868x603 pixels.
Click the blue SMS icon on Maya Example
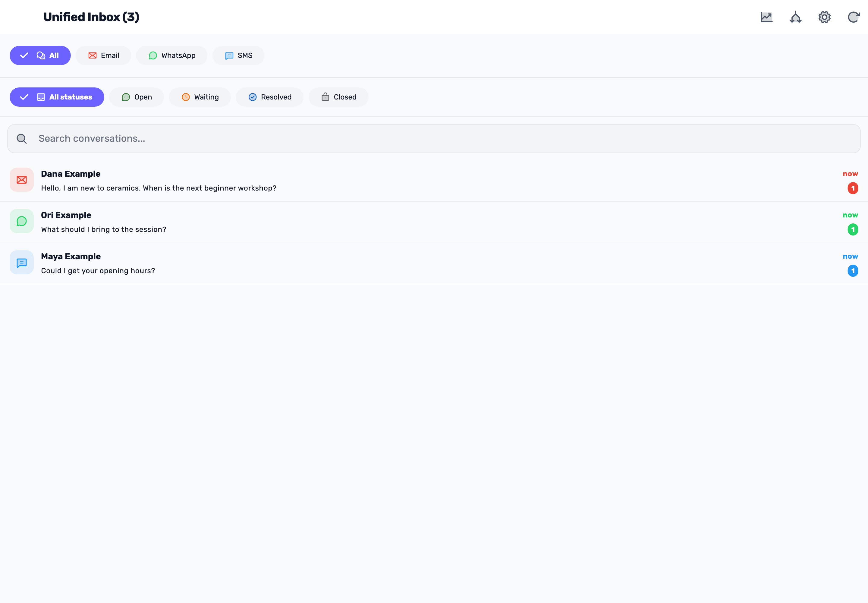21,262
